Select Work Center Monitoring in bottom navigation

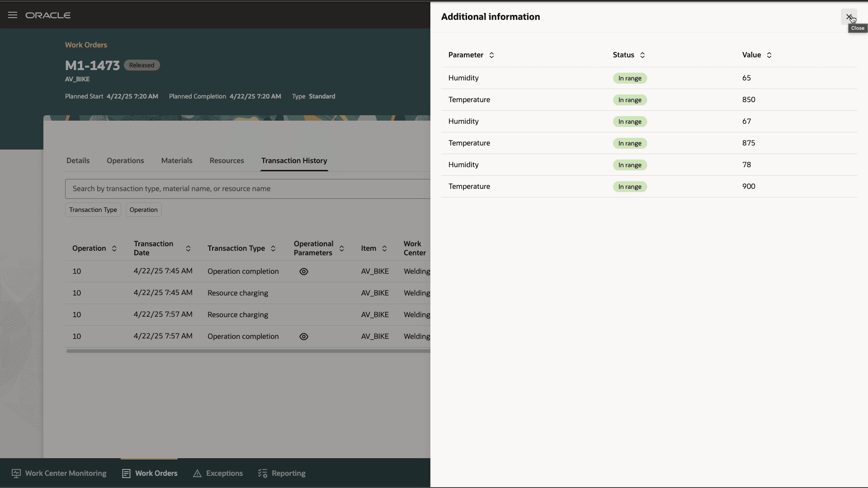click(x=58, y=473)
